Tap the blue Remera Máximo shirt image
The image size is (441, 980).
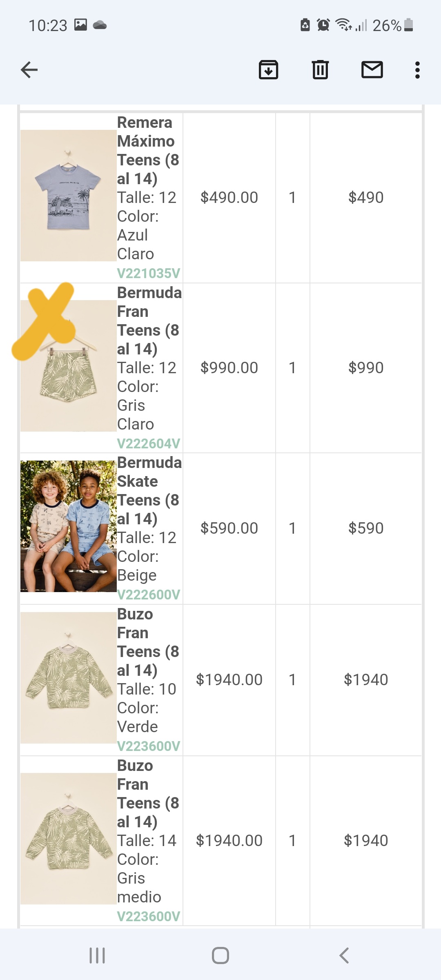pos(68,196)
